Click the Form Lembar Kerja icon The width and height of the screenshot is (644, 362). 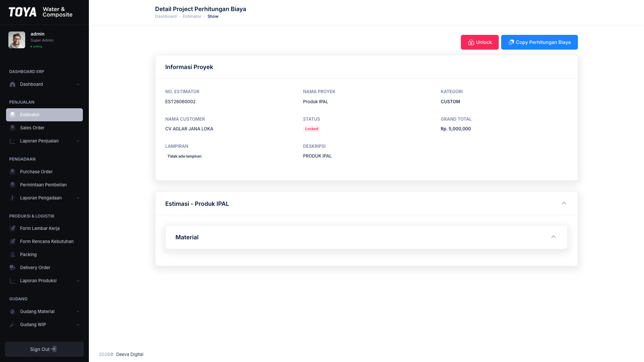pos(12,229)
